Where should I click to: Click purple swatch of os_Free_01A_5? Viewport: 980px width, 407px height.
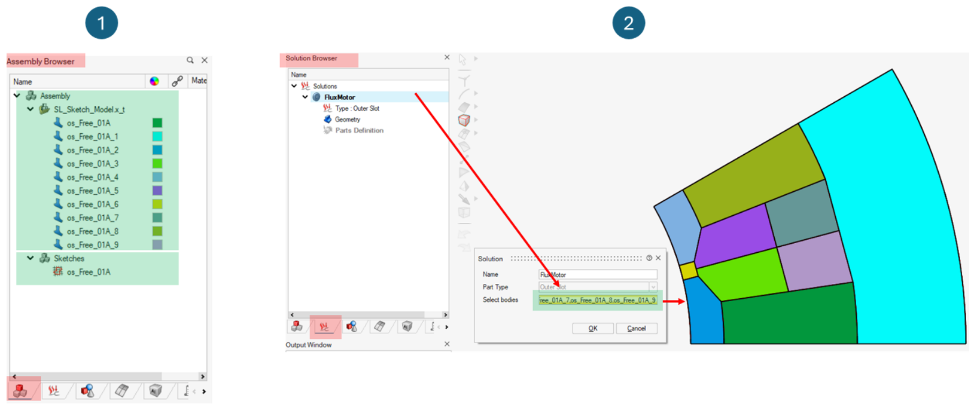coord(157,191)
